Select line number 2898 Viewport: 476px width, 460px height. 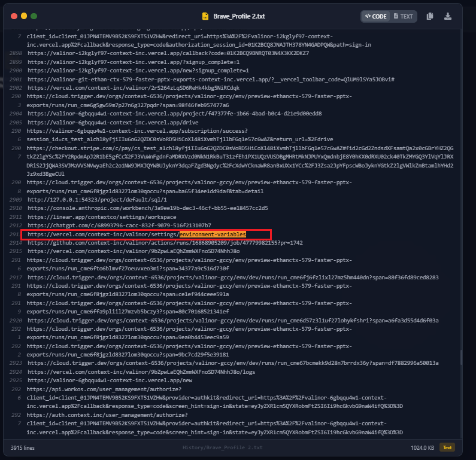click(16, 53)
